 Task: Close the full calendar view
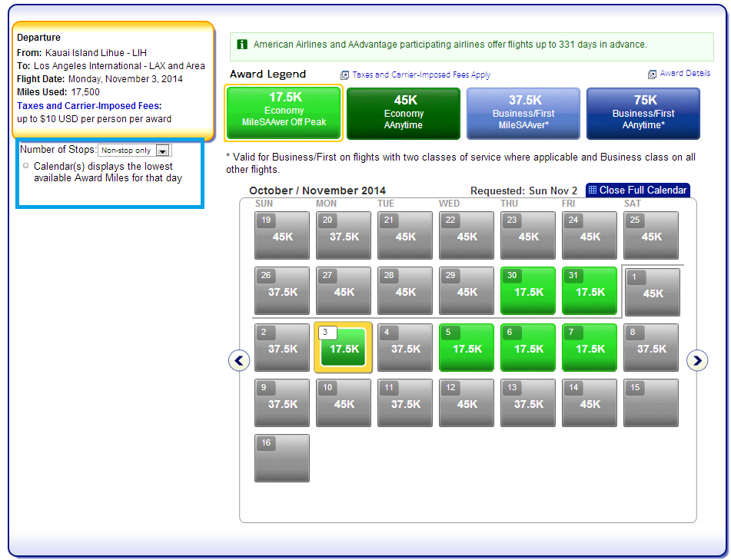[x=638, y=190]
